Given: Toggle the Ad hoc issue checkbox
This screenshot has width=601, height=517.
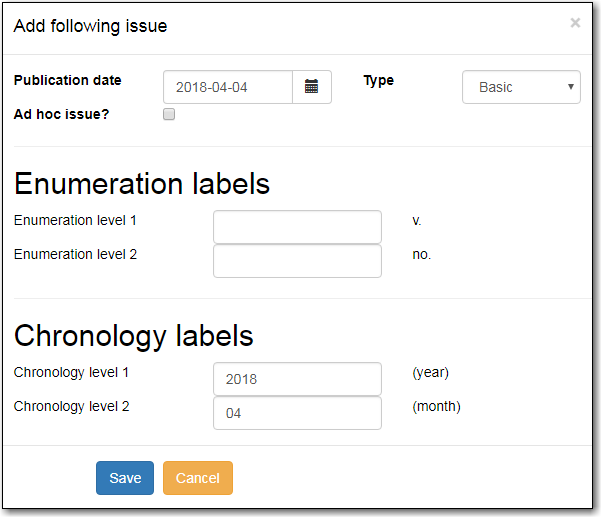Looking at the screenshot, I should (x=169, y=114).
